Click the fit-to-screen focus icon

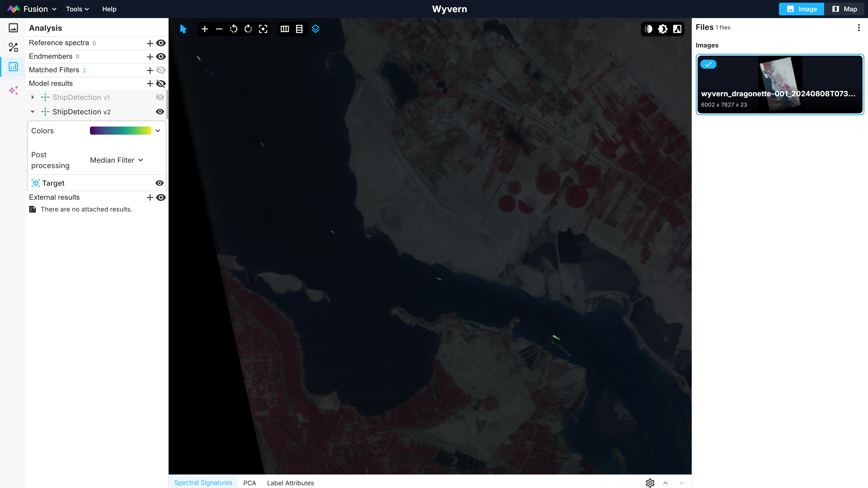263,29
